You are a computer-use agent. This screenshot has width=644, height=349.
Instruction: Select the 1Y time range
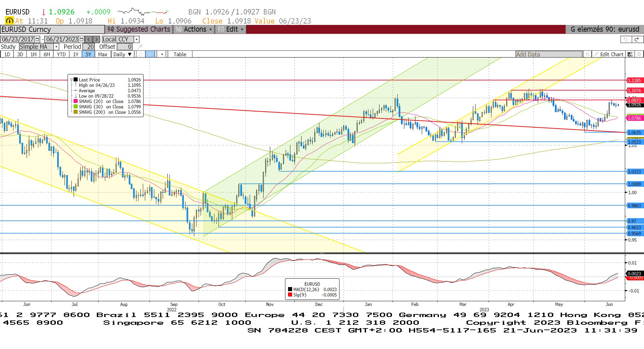pyautogui.click(x=76, y=54)
